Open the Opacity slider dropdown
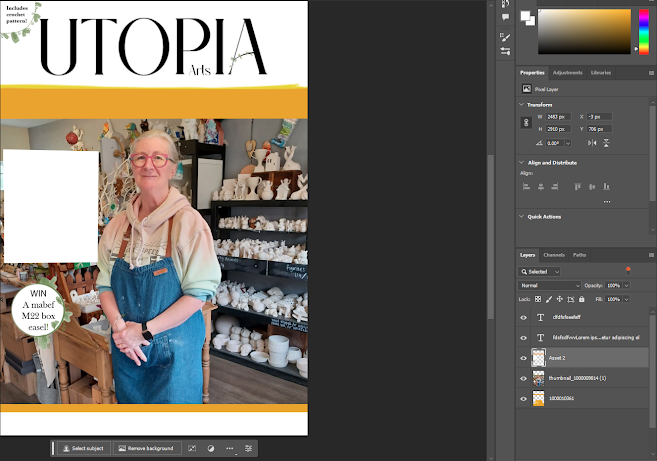This screenshot has height=461, width=657. tap(626, 285)
